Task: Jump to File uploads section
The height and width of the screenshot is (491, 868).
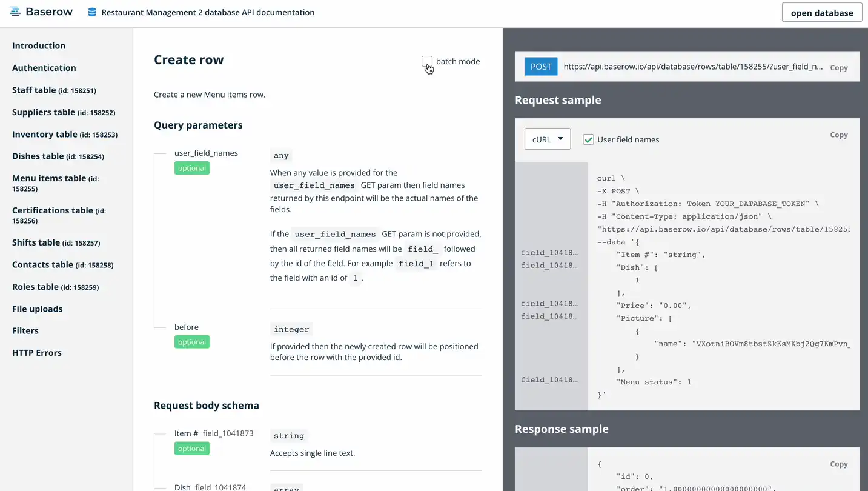Action: 38,309
